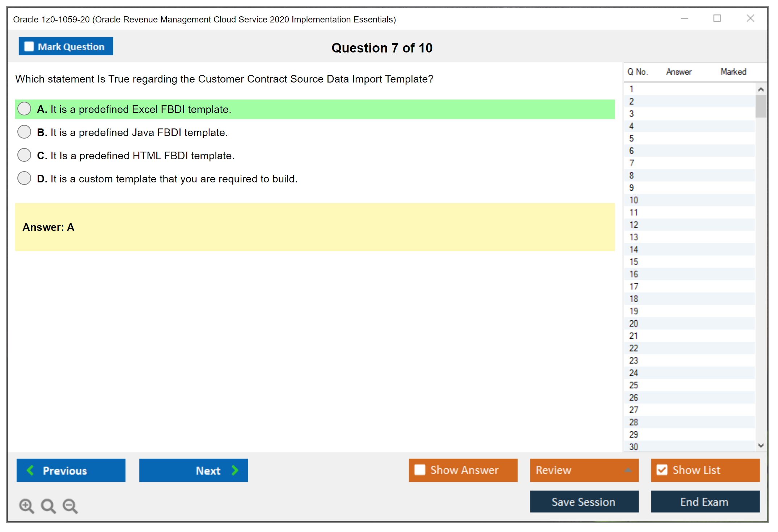Toggle the Mark Question checkbox
778x532 pixels.
click(x=29, y=46)
